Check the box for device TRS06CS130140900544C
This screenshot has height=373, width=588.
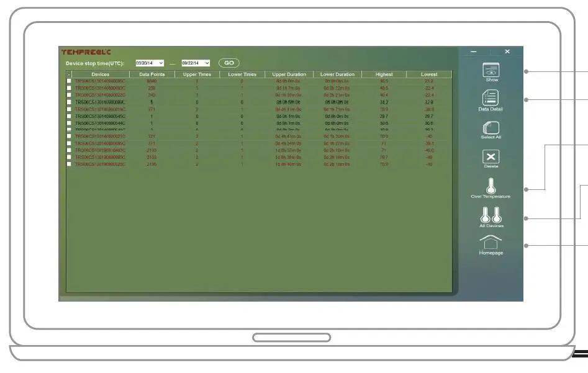69,123
